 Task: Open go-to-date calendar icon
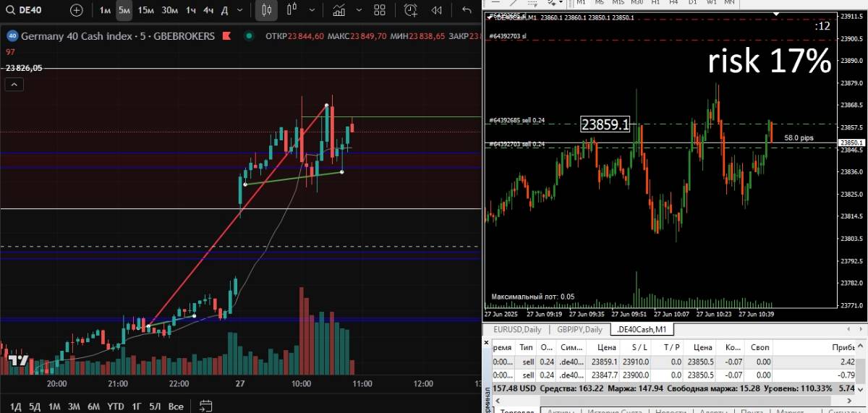[x=205, y=406]
